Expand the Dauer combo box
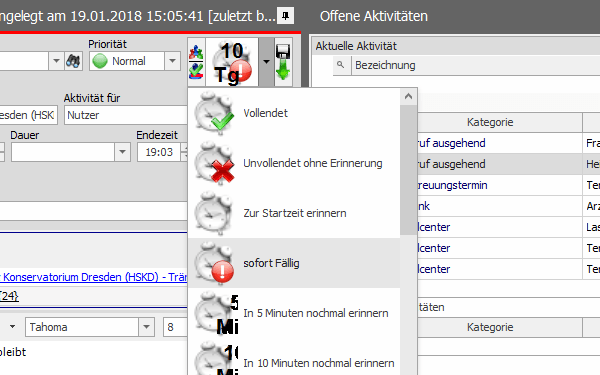 point(122,152)
